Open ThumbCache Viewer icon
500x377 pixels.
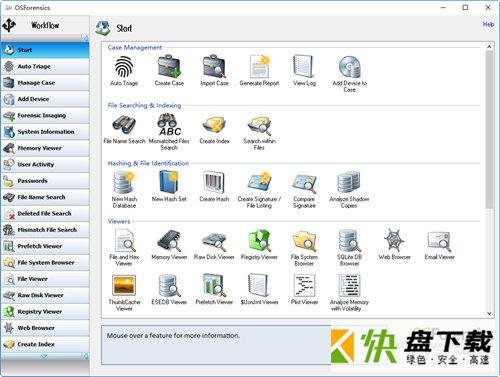pyautogui.click(x=124, y=285)
